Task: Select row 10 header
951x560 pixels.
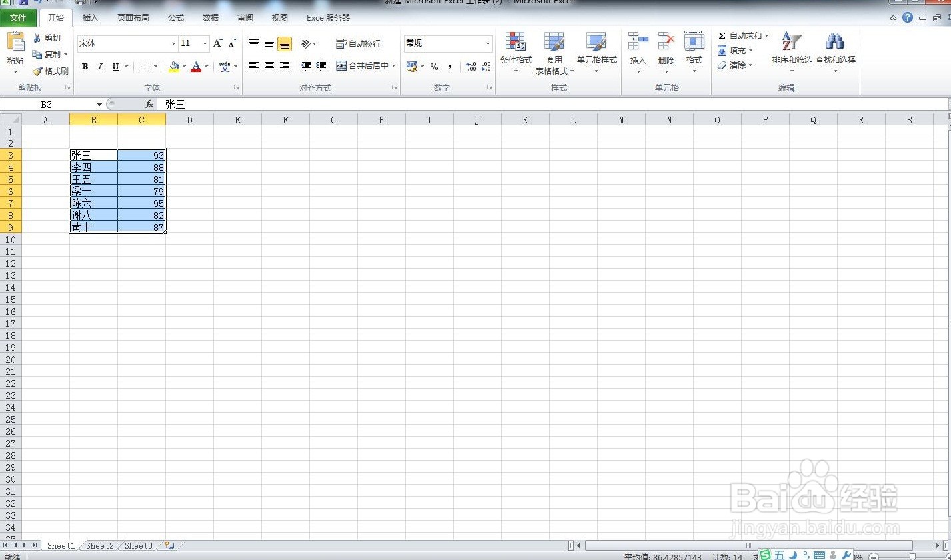Action: point(11,240)
